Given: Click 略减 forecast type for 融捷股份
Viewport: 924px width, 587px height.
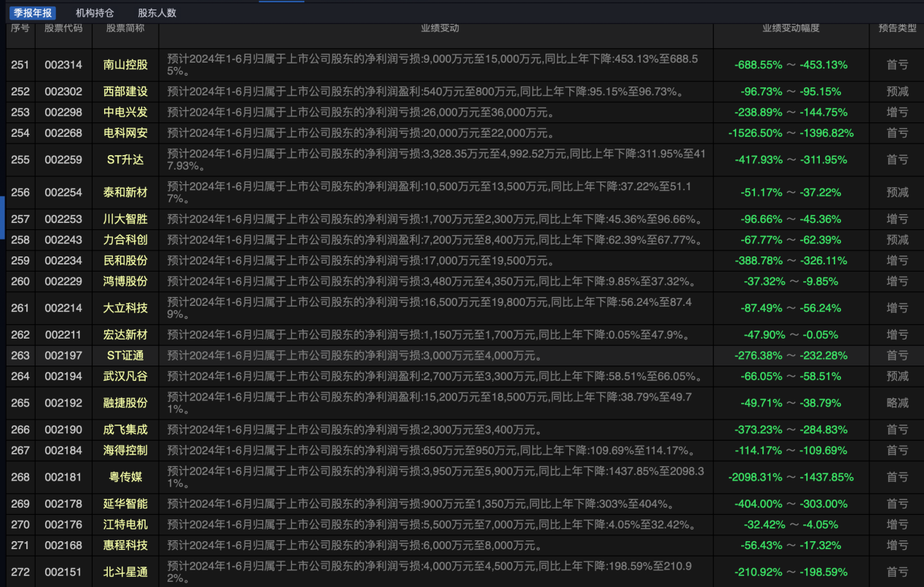Looking at the screenshot, I should pos(897,403).
